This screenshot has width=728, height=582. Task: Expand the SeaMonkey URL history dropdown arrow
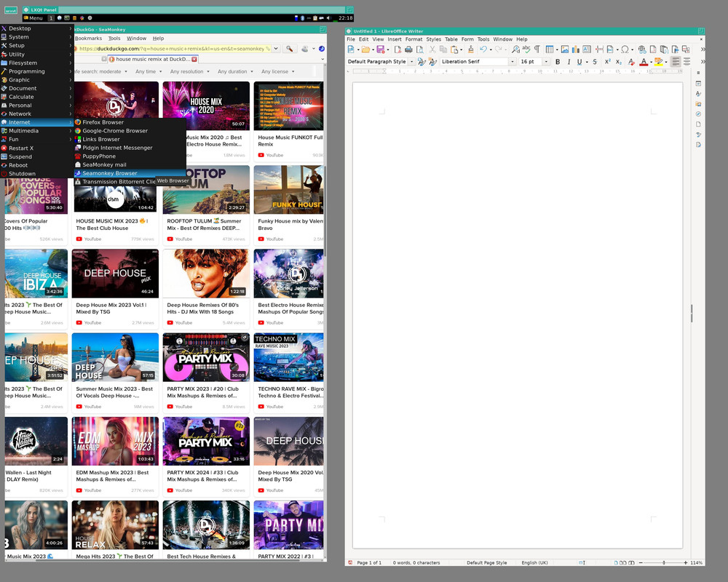[x=276, y=48]
